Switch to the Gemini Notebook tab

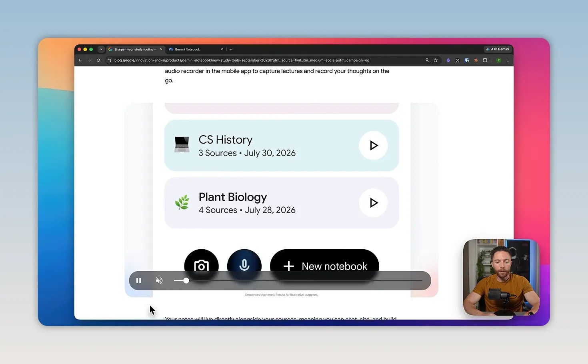(196, 49)
